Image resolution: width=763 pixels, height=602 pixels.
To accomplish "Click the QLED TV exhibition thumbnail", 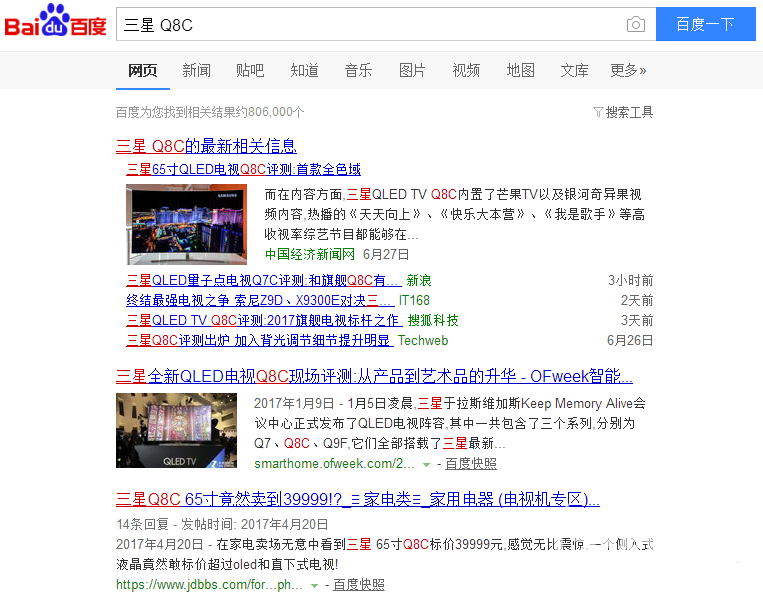I will click(176, 430).
